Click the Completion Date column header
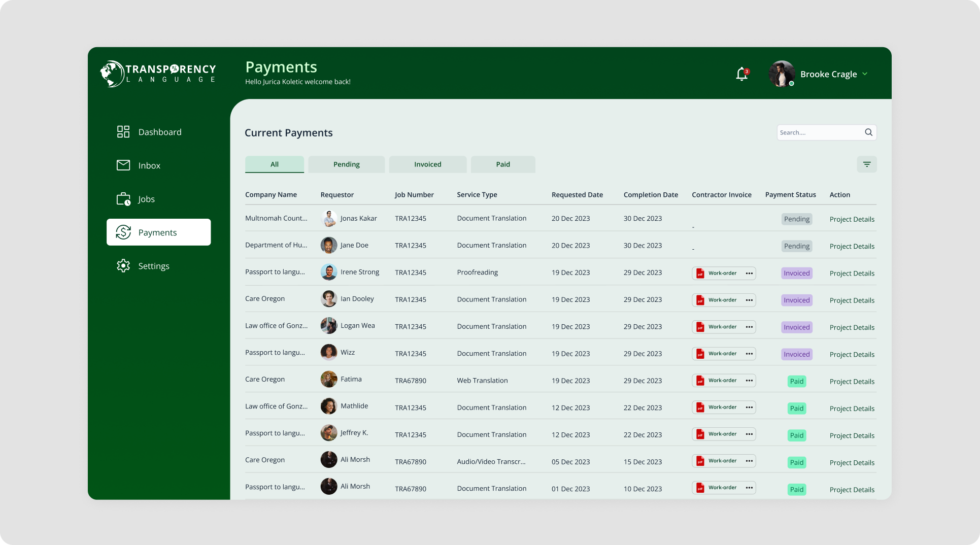Image resolution: width=980 pixels, height=545 pixels. point(651,195)
